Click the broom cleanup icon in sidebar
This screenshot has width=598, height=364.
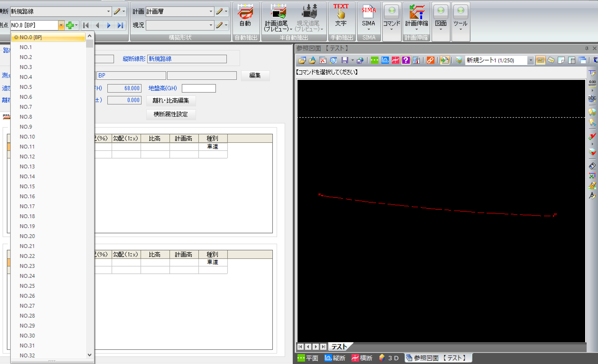point(592,186)
